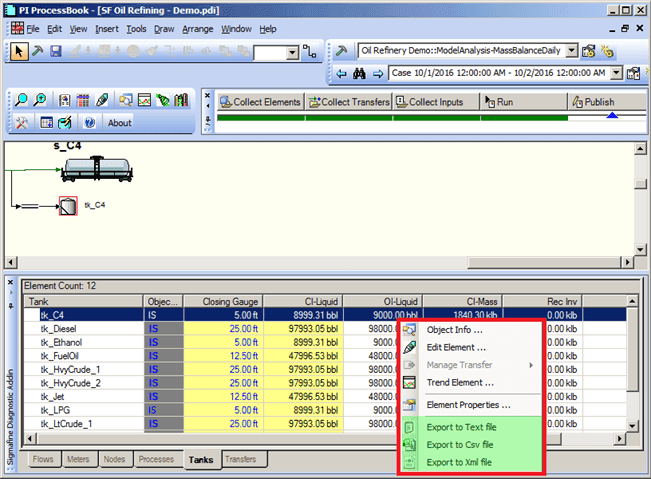This screenshot has width=651, height=479.
Task: Click the document-with-brush icon beside red grid icon
Action: [64, 100]
